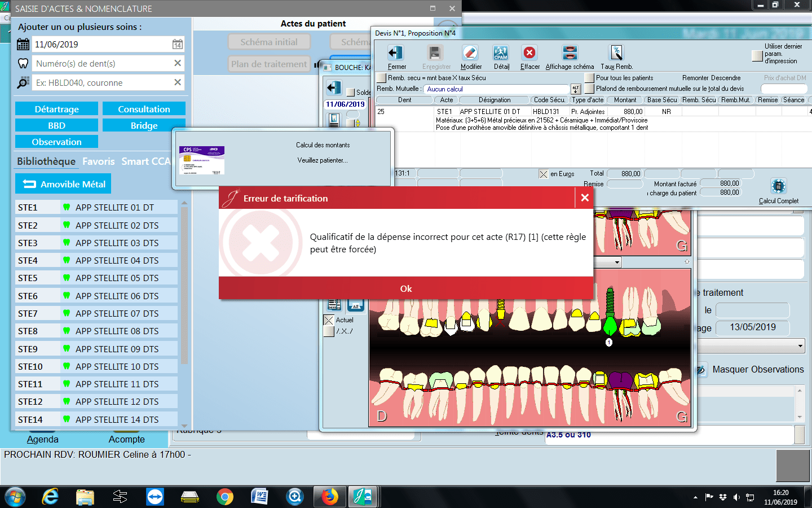Click the Fermer icon in Devis toolbar
Viewport: 812px width, 508px height.
click(x=395, y=53)
